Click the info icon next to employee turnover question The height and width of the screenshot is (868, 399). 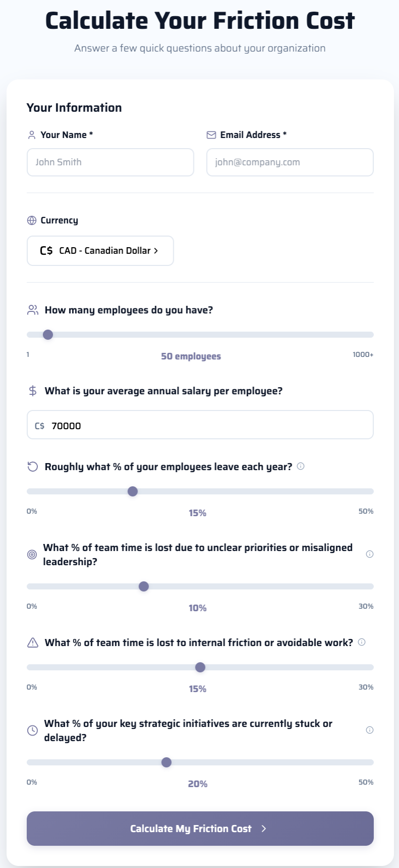pyautogui.click(x=301, y=466)
